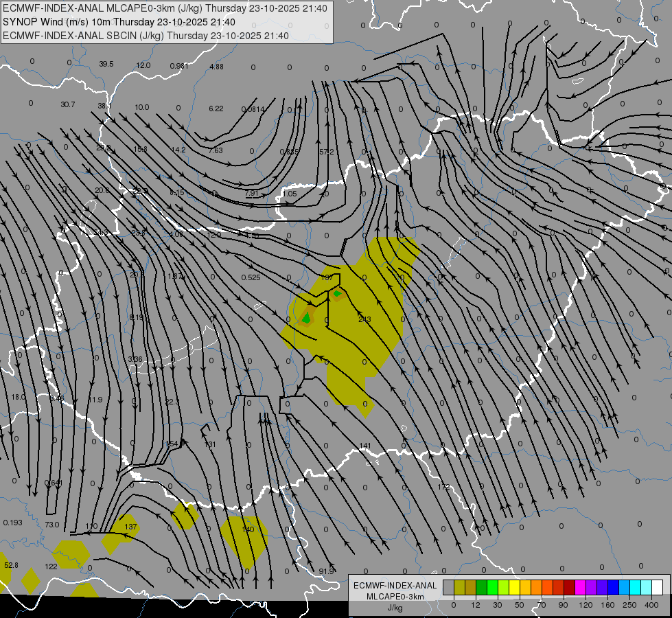
Task: Click the 120 legend tick label
Action: 586,605
